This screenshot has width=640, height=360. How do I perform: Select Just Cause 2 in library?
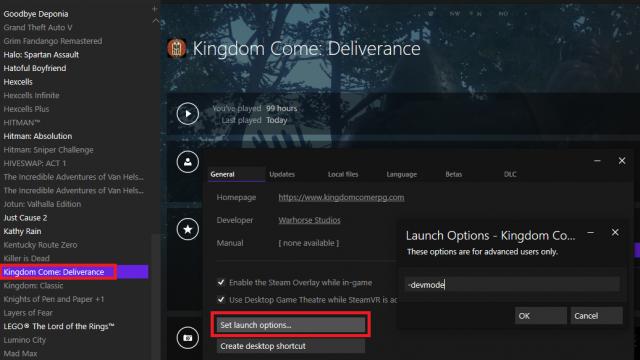click(x=25, y=218)
